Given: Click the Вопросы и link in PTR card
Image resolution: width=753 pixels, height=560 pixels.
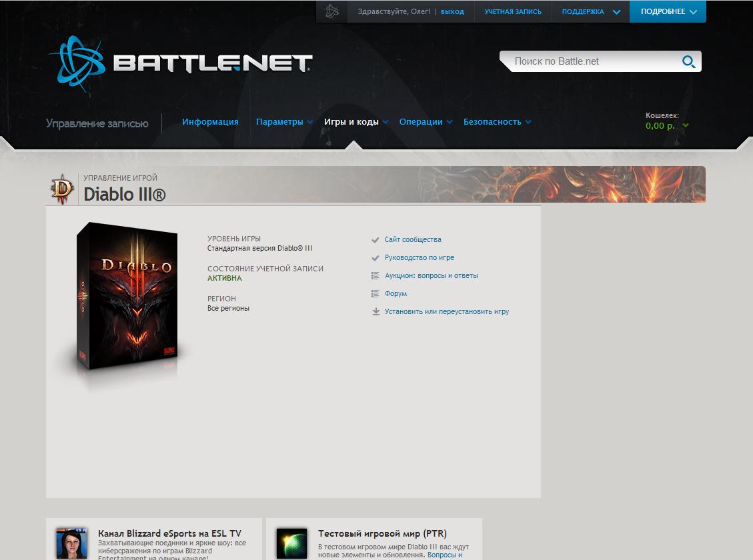Looking at the screenshot, I should coord(445,555).
